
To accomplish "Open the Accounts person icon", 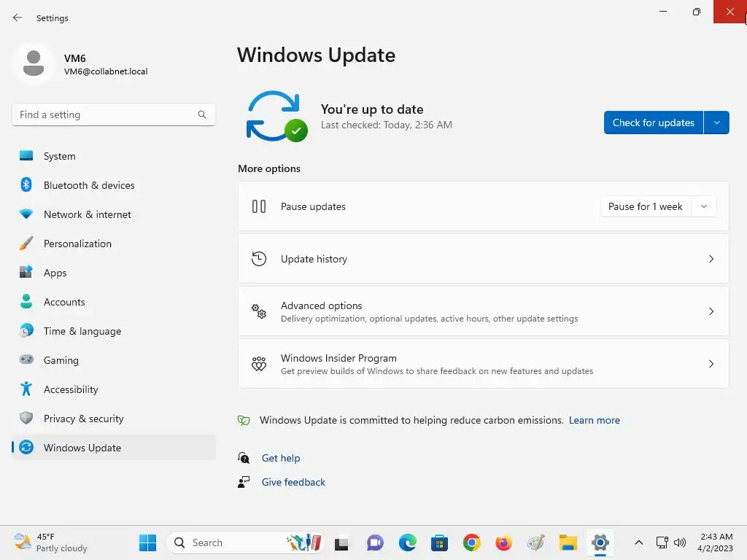I will pyautogui.click(x=26, y=301).
